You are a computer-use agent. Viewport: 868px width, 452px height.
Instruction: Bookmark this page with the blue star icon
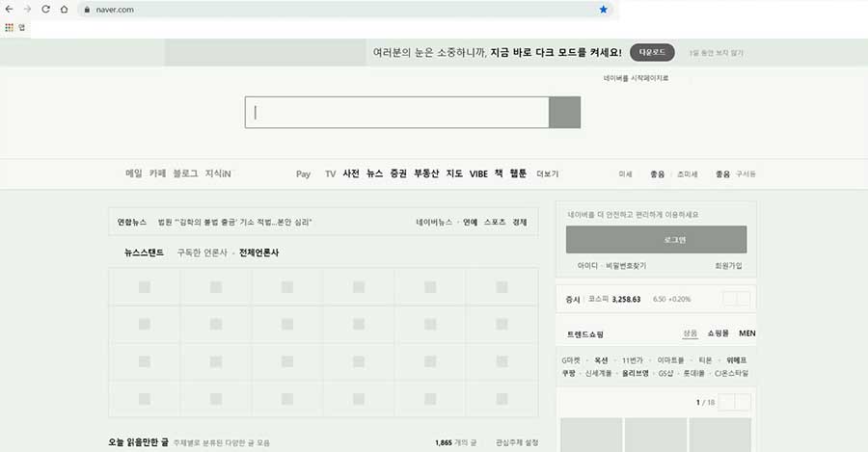[604, 10]
